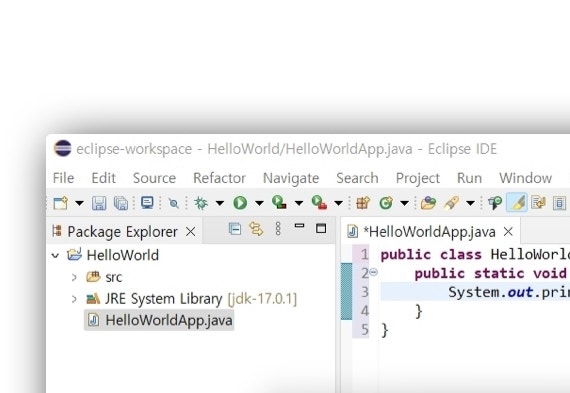Screen dimensions: 570x393
Task: Click line number 3 in the editor gutter
Action: (365, 292)
